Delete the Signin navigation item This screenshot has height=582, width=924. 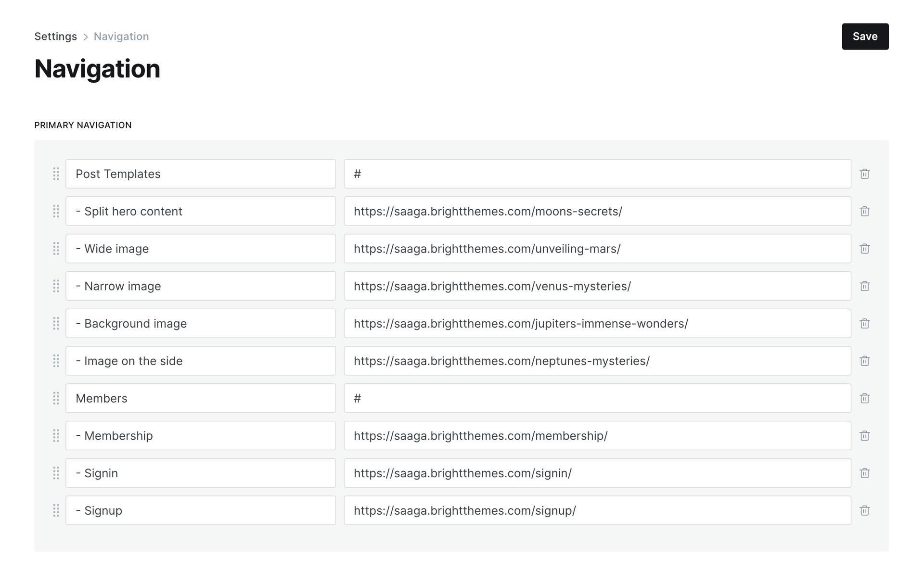[x=865, y=473]
